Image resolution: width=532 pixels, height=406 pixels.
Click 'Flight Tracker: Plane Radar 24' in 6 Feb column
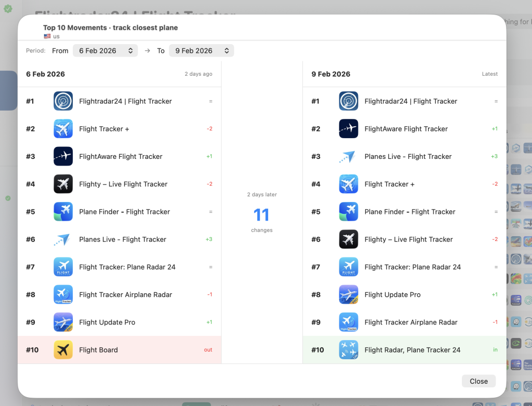coord(127,267)
